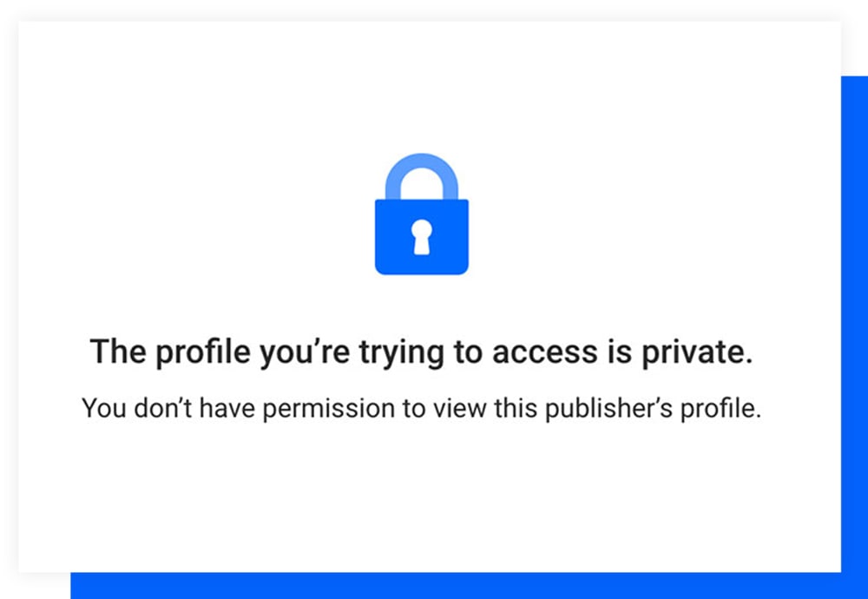Click the heading about the private profile

[x=421, y=352]
